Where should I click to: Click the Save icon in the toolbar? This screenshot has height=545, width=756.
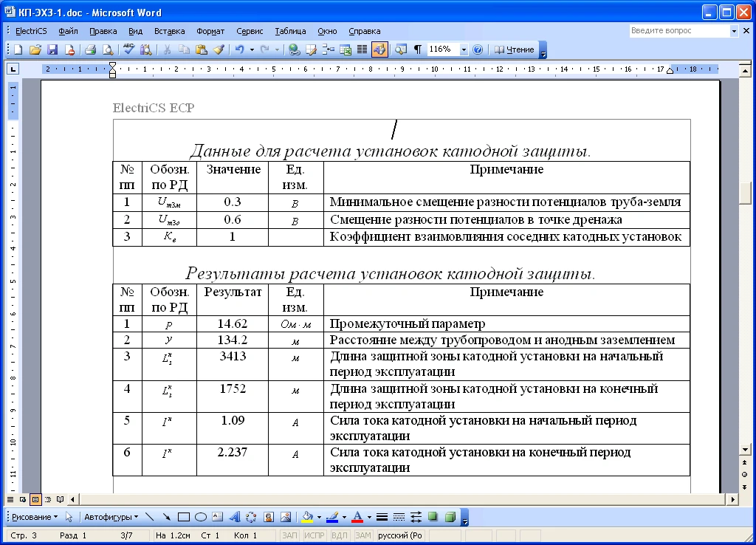coord(52,49)
